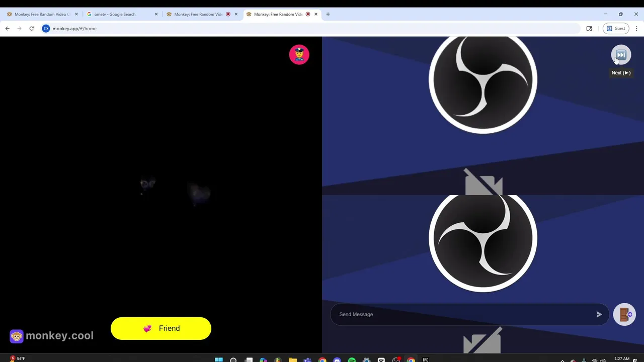Open the Windows Start button
Image resolution: width=644 pixels, height=362 pixels.
[219, 359]
